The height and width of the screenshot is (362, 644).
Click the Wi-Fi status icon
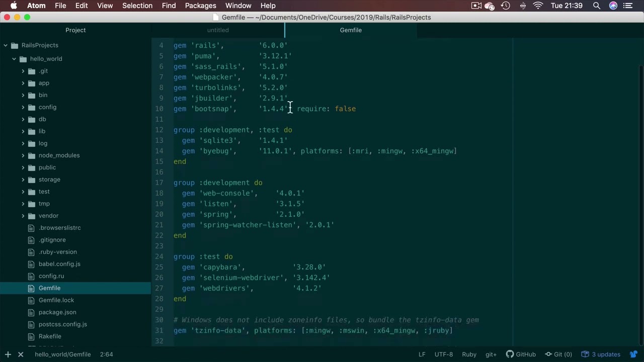[x=538, y=6]
